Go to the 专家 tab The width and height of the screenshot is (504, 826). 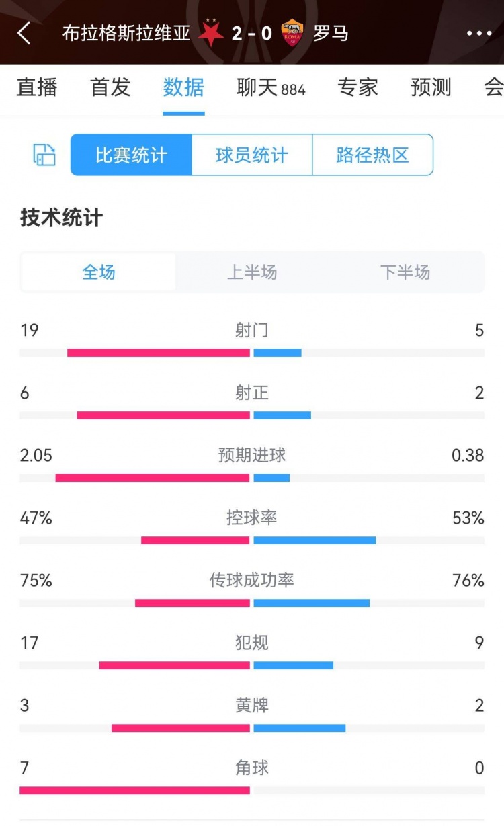(x=358, y=87)
